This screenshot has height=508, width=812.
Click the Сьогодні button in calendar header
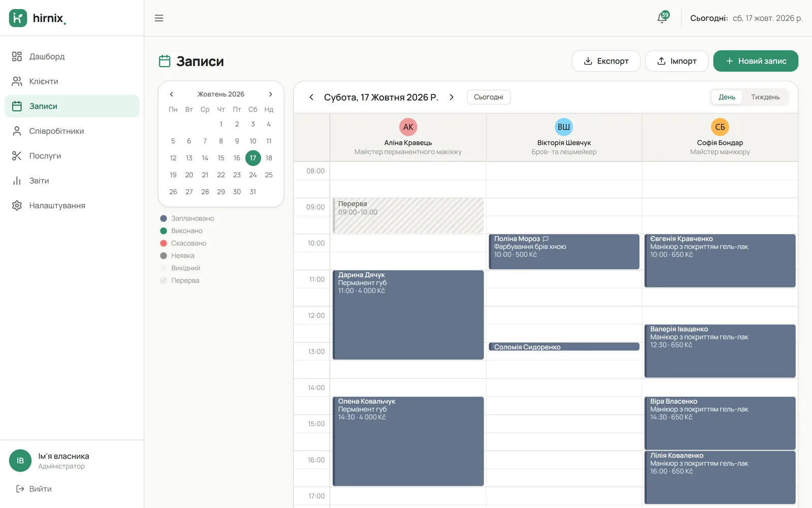(x=489, y=97)
